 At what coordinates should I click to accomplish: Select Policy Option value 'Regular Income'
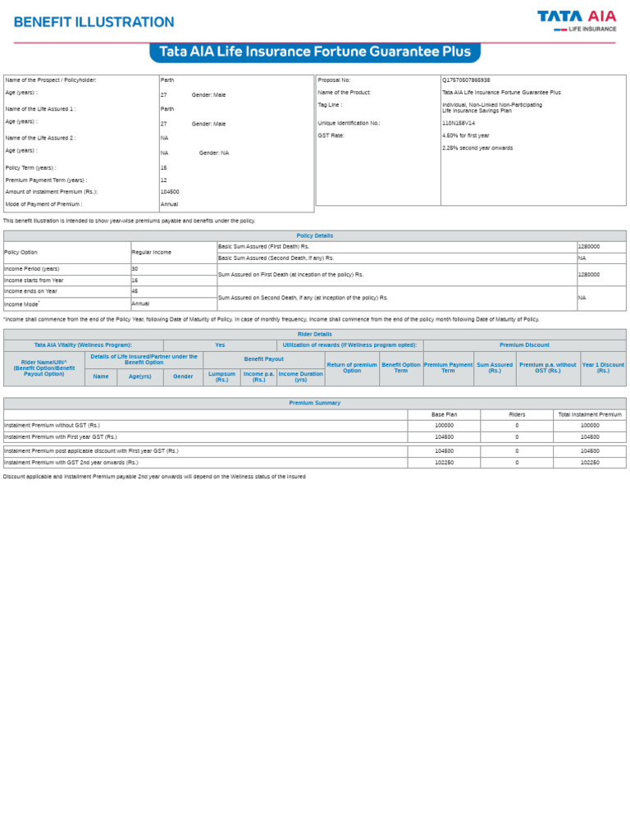click(152, 252)
